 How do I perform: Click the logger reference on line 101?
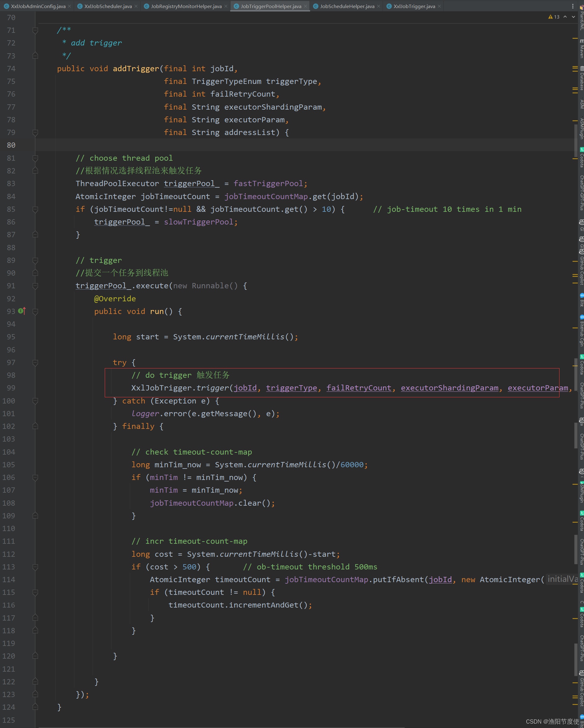pos(145,414)
